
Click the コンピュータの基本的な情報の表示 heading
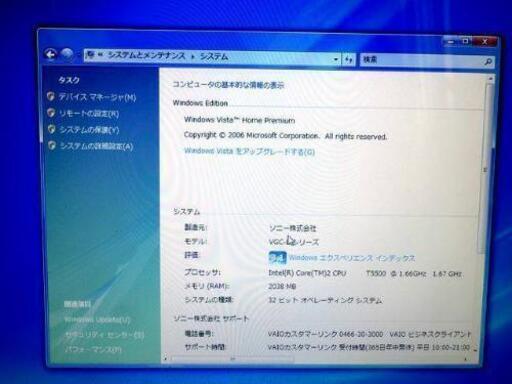click(x=228, y=85)
